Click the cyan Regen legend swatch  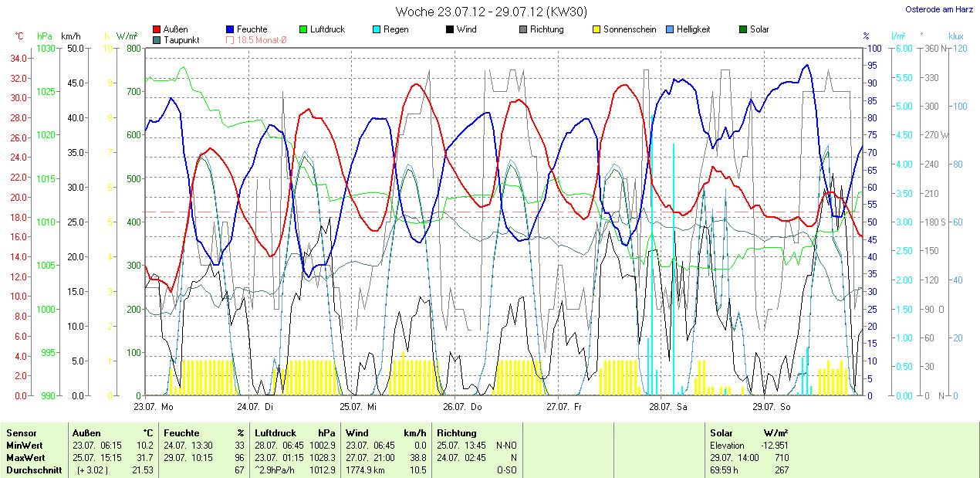(377, 29)
